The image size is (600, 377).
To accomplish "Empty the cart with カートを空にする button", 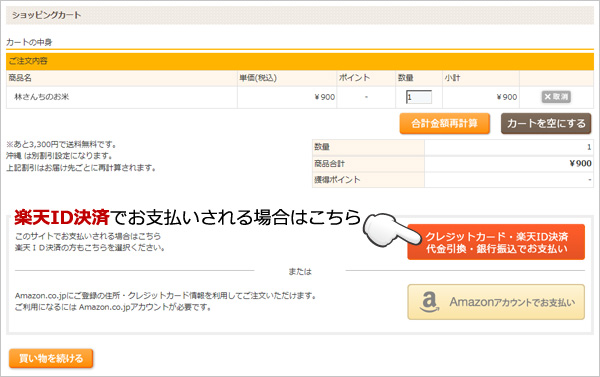I will point(546,123).
